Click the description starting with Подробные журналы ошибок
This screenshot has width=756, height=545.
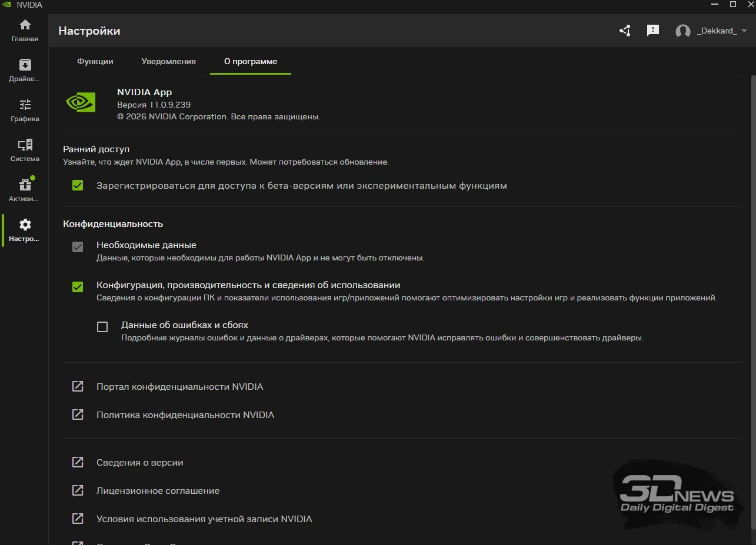coord(382,338)
